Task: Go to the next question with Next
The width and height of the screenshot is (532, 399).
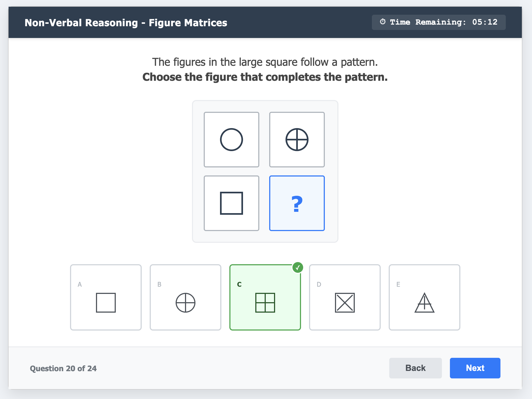Action: [475, 368]
